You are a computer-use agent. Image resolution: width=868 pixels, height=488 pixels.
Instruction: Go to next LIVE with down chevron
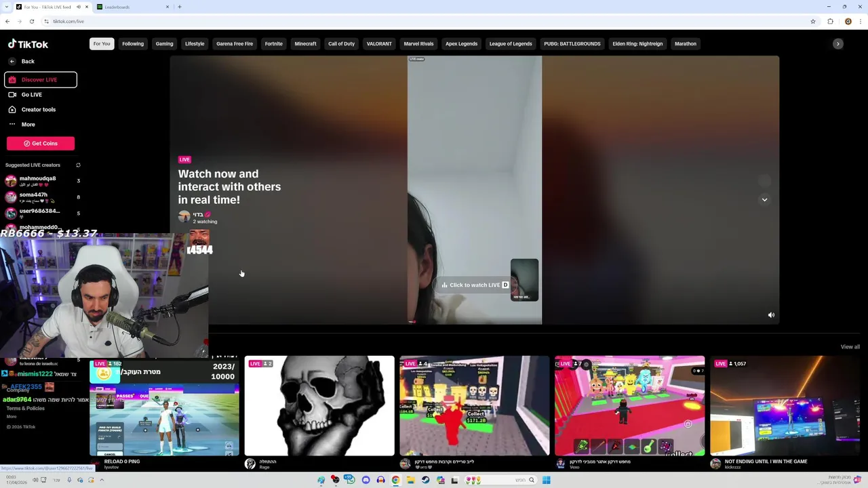coord(764,200)
